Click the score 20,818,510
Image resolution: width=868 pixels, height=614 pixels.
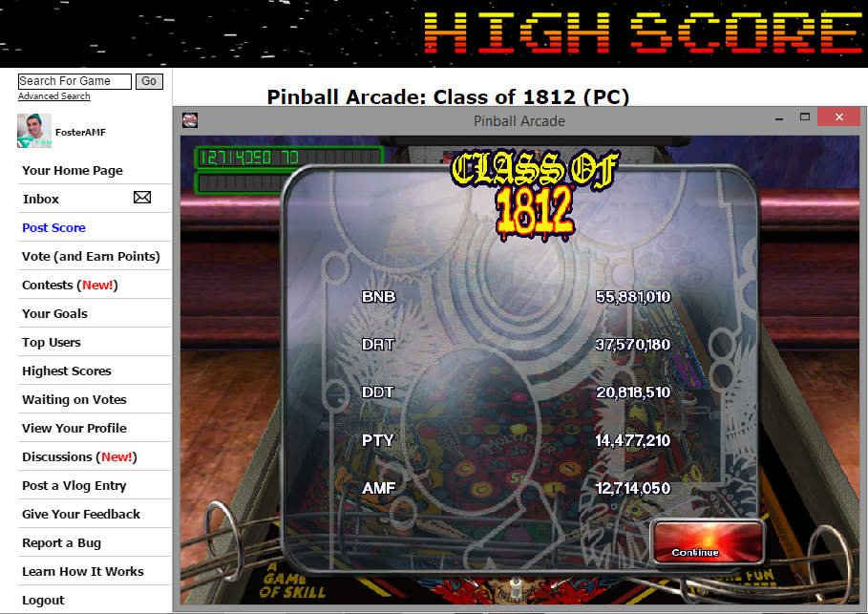(x=633, y=392)
